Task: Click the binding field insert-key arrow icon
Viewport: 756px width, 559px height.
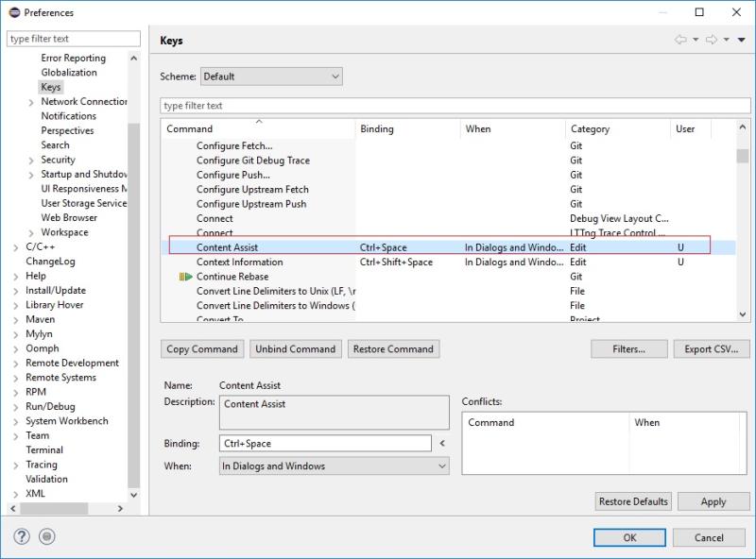Action: 442,444
